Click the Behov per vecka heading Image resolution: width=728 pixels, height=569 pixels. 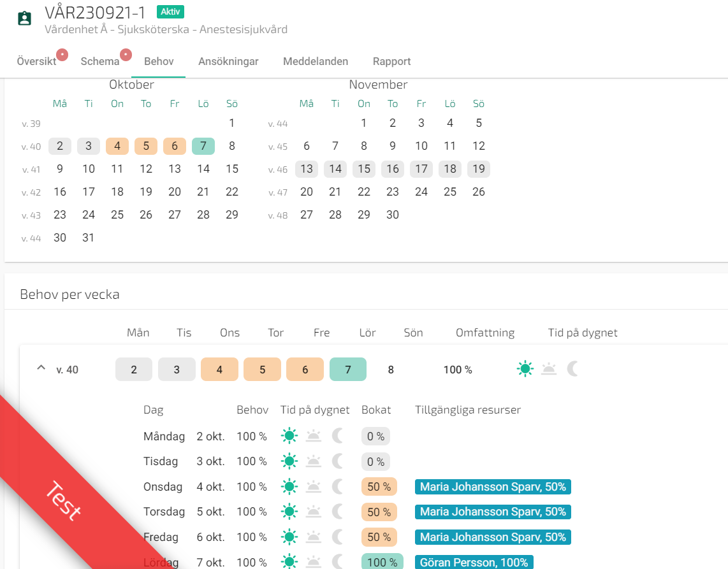point(69,294)
